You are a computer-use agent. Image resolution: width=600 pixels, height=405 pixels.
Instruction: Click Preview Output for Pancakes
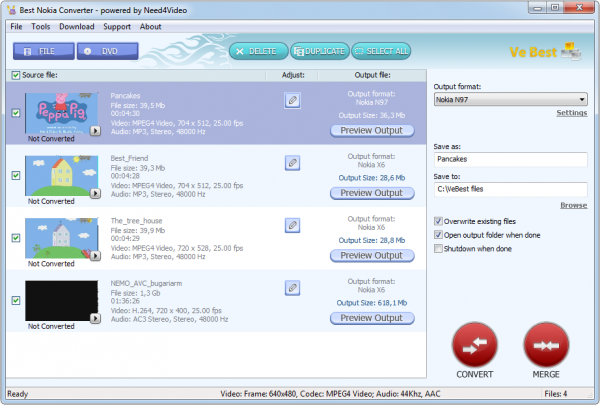pyautogui.click(x=372, y=131)
